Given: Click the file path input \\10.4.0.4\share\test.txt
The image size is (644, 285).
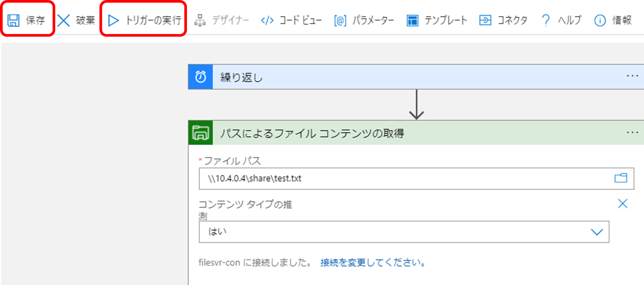Looking at the screenshot, I should tap(416, 179).
